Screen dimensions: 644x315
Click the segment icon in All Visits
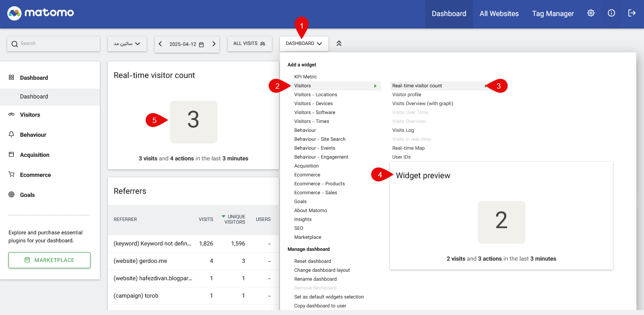click(263, 44)
